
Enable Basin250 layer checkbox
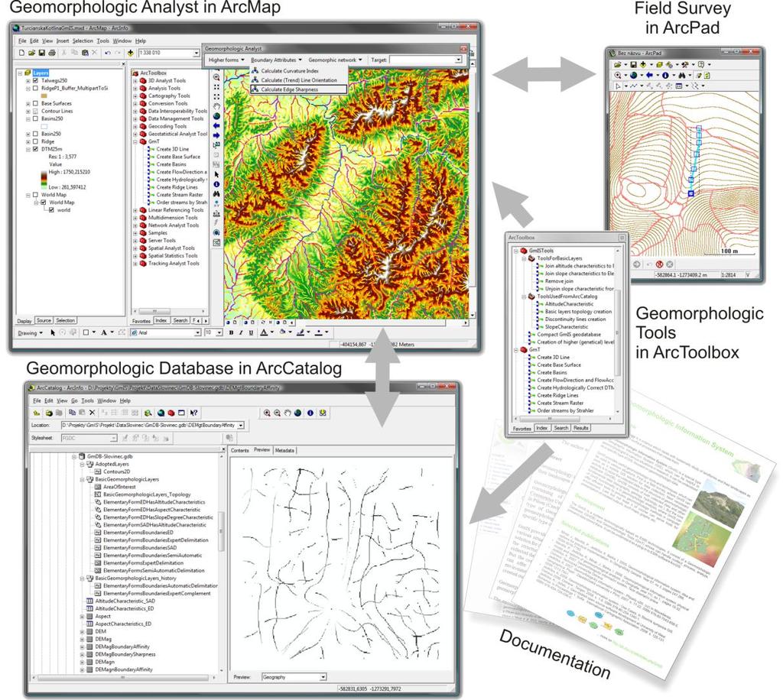[35, 134]
